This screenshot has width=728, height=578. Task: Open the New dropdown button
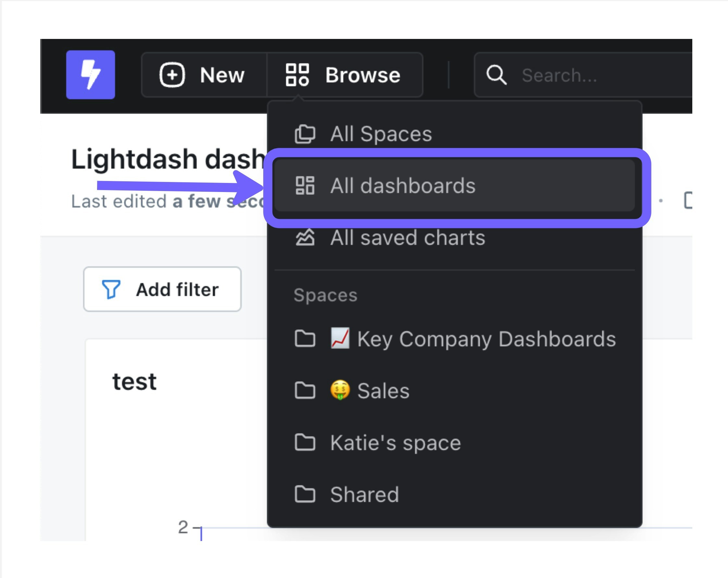204,75
